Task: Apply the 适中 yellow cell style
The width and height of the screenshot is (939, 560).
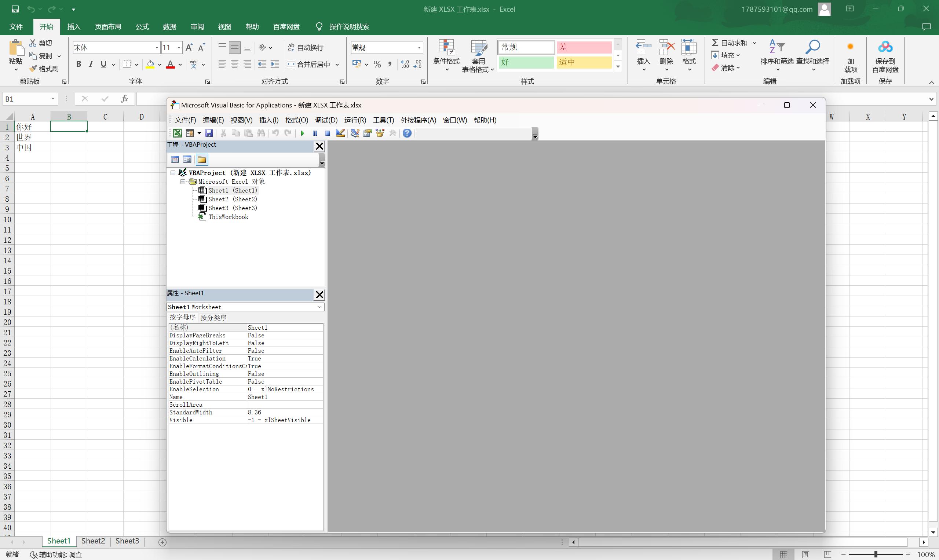Action: tap(584, 62)
